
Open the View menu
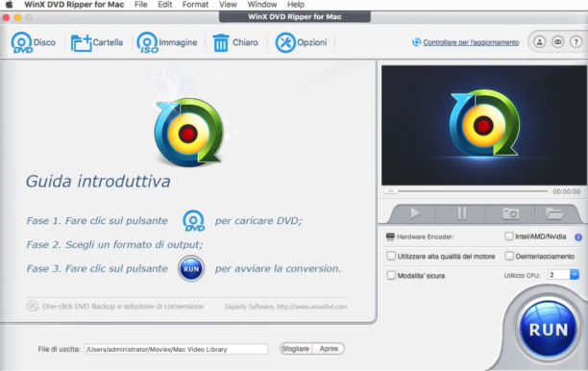(228, 5)
